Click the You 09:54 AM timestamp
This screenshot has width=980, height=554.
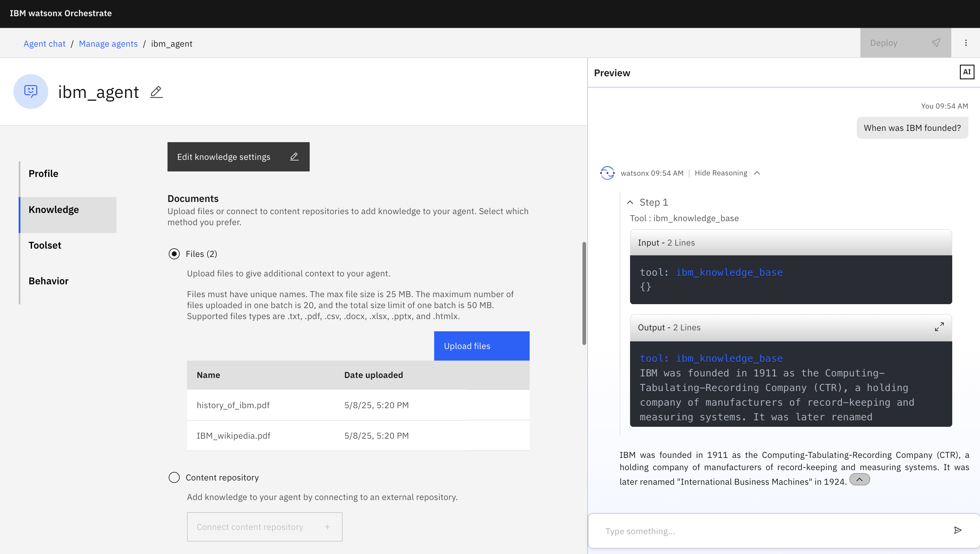tap(944, 106)
